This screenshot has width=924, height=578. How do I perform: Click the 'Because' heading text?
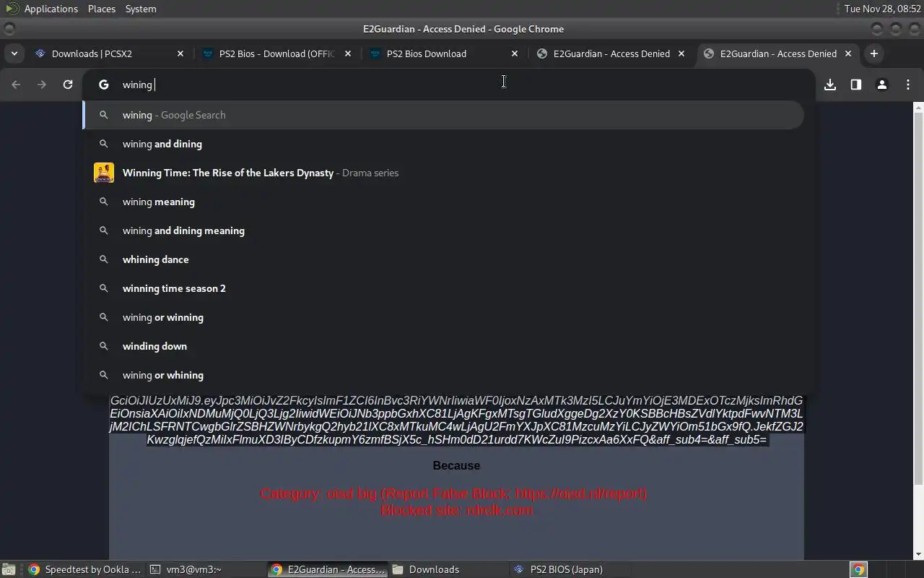point(456,465)
